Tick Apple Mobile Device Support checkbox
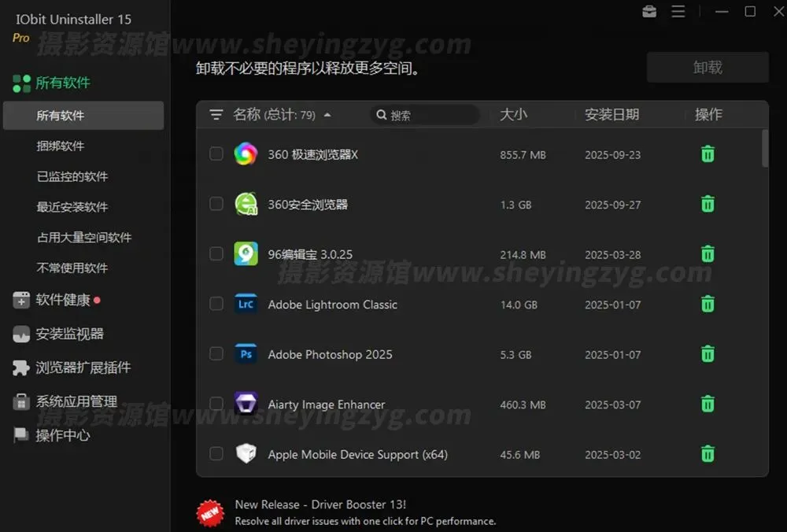The height and width of the screenshot is (532, 787). (216, 453)
